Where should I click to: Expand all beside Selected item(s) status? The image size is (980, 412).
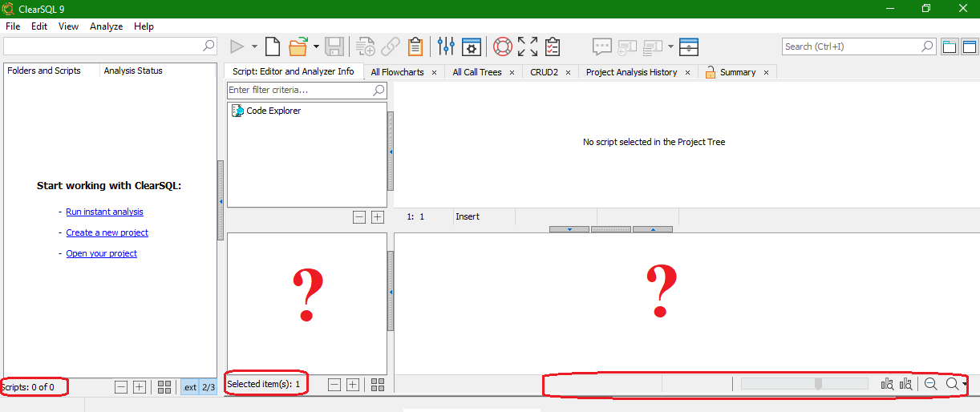(353, 385)
